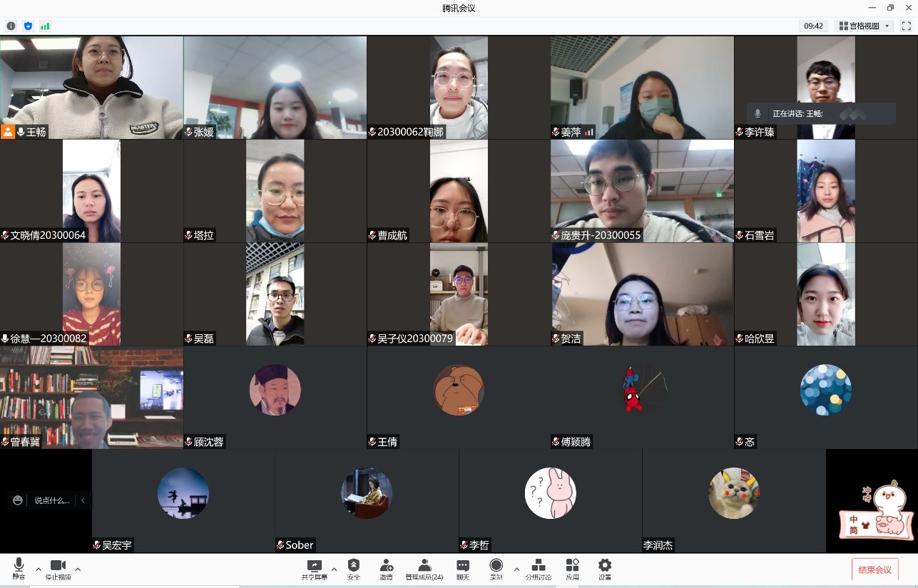This screenshot has width=918, height=588.
Task: Invite participants via 邀请 icon
Action: 386,568
